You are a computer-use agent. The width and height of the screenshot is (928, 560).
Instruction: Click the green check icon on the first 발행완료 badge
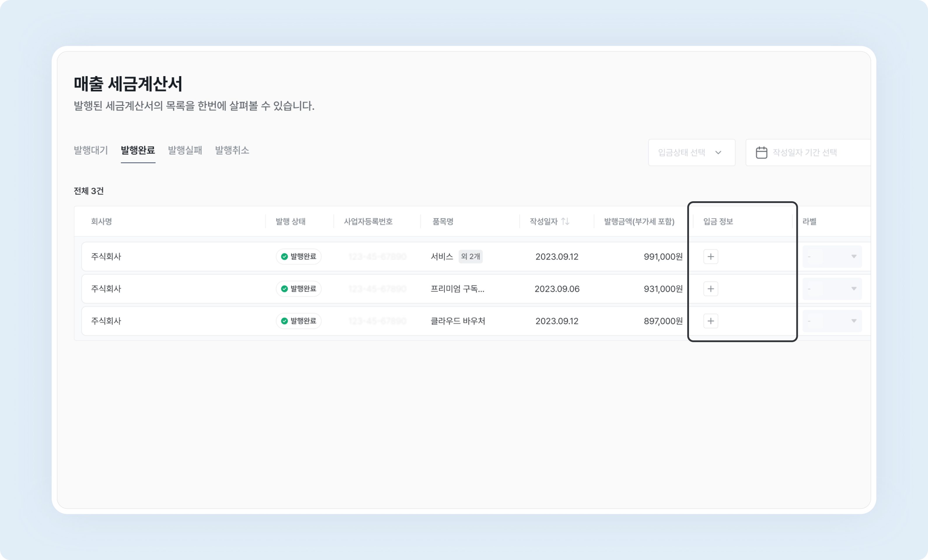point(285,256)
